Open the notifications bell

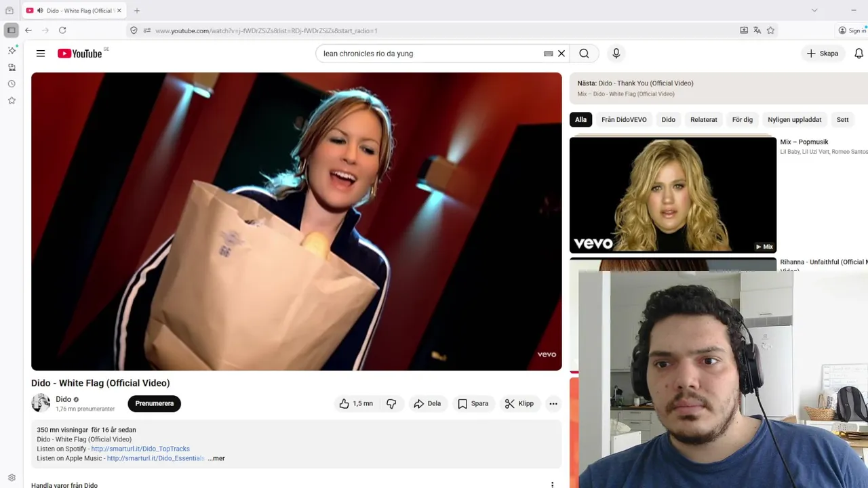(x=859, y=54)
